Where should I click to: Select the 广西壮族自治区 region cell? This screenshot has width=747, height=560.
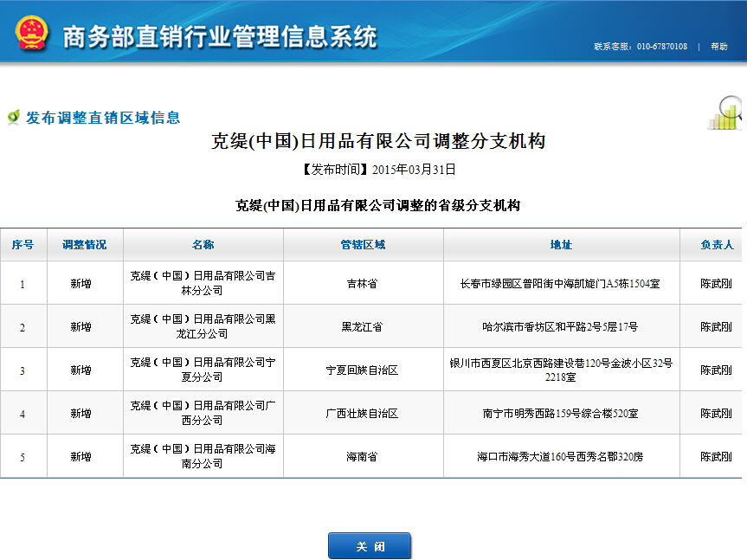point(363,414)
